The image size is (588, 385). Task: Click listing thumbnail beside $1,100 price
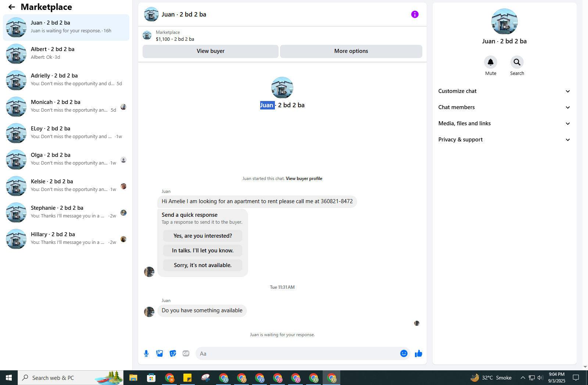click(x=147, y=35)
